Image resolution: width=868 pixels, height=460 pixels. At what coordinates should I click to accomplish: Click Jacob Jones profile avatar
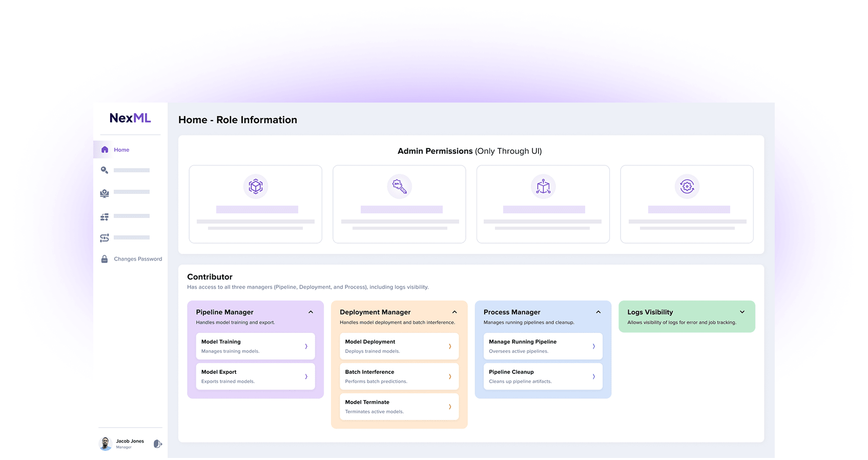106,444
